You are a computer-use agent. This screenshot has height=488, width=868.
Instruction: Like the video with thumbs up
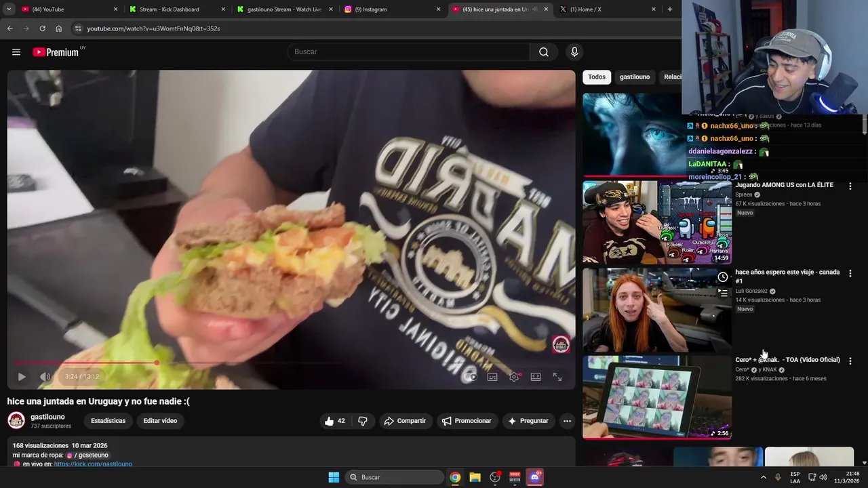click(x=335, y=421)
